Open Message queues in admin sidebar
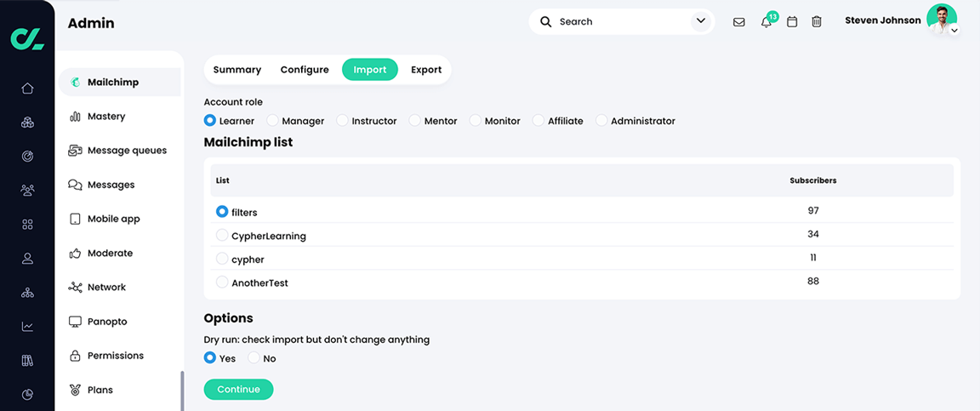The width and height of the screenshot is (980, 411). 119,150
